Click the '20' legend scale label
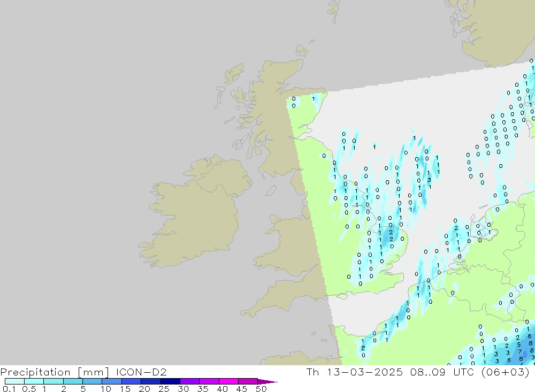Image resolution: width=535 pixels, height=392 pixels. 144,389
